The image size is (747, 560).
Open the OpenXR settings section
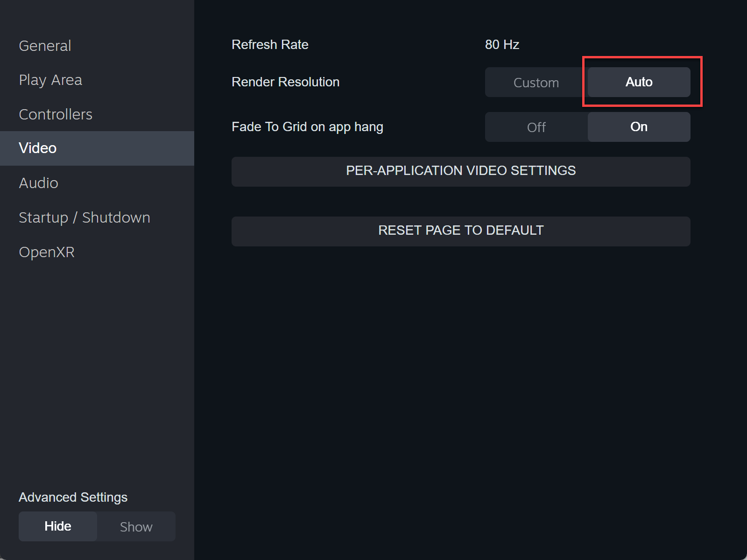[47, 252]
